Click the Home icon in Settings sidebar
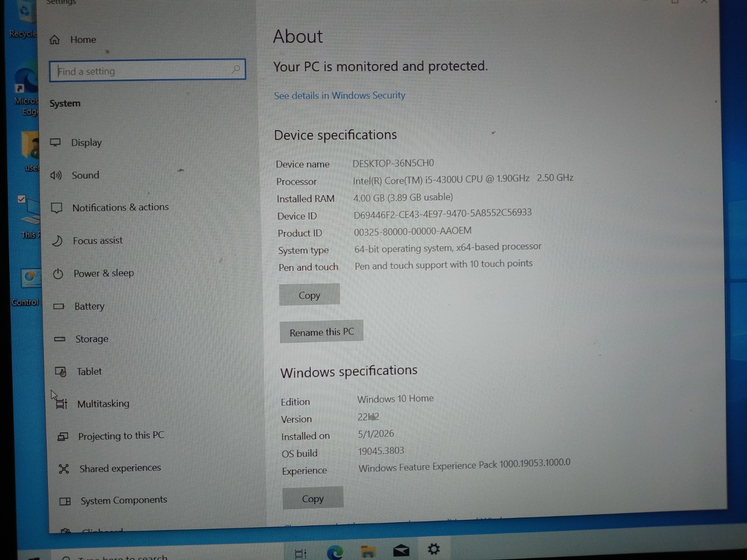Screen dimensions: 747x560 55,40
